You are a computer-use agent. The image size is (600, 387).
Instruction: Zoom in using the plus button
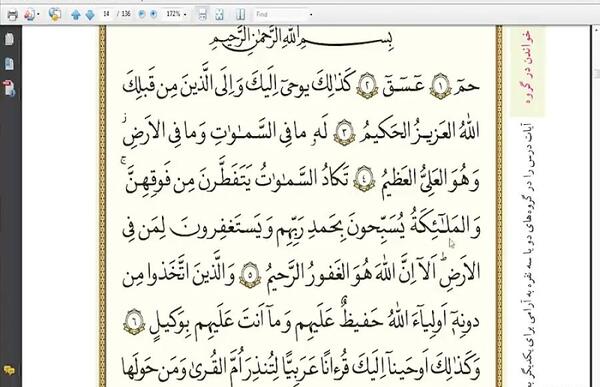153,14
